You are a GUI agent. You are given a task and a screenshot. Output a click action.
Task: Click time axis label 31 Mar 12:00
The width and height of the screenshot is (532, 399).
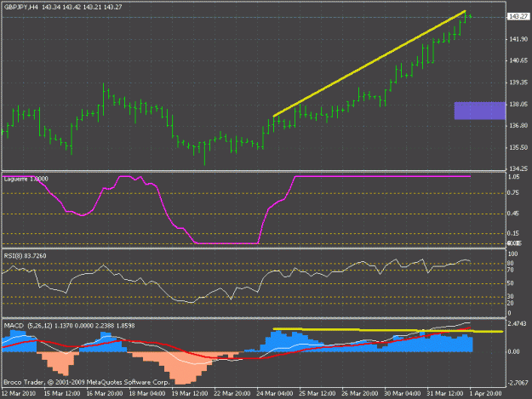(445, 394)
